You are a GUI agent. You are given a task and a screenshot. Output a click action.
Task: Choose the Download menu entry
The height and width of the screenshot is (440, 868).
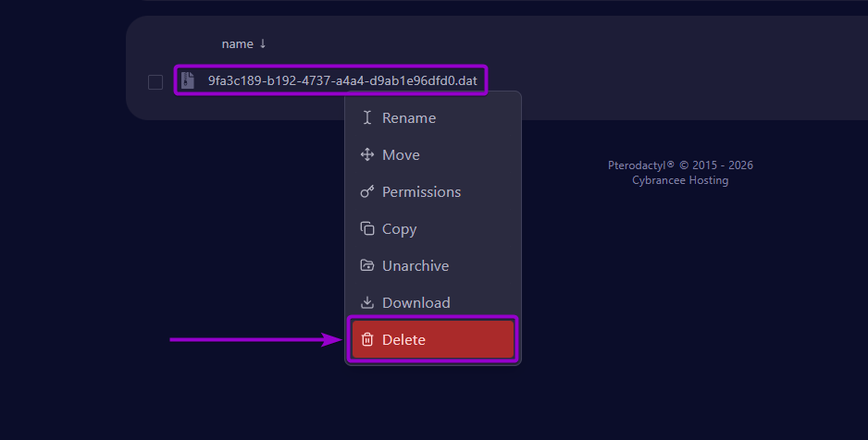[416, 303]
